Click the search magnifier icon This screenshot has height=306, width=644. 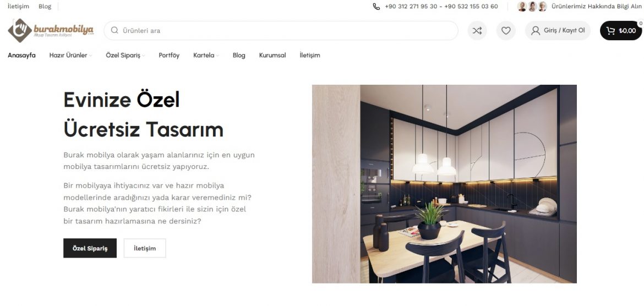tap(114, 30)
